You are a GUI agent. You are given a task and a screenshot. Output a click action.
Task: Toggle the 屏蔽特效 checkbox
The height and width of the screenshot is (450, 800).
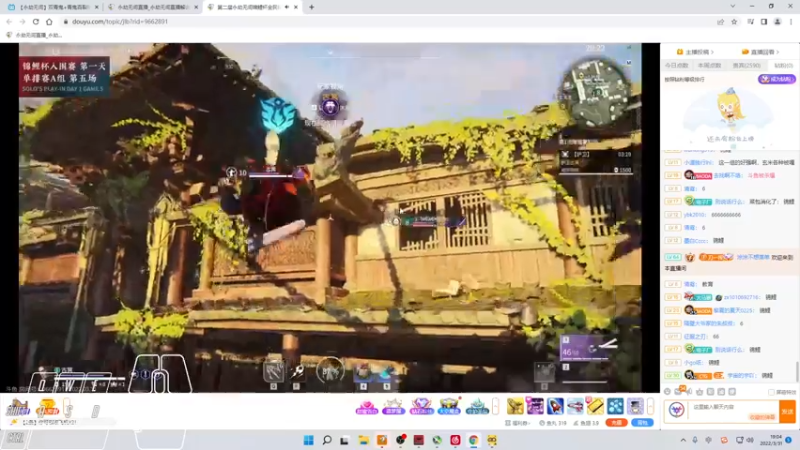pos(771,392)
